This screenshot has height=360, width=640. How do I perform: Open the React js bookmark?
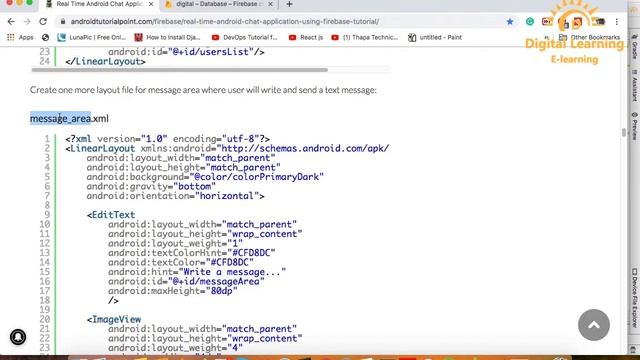click(306, 37)
